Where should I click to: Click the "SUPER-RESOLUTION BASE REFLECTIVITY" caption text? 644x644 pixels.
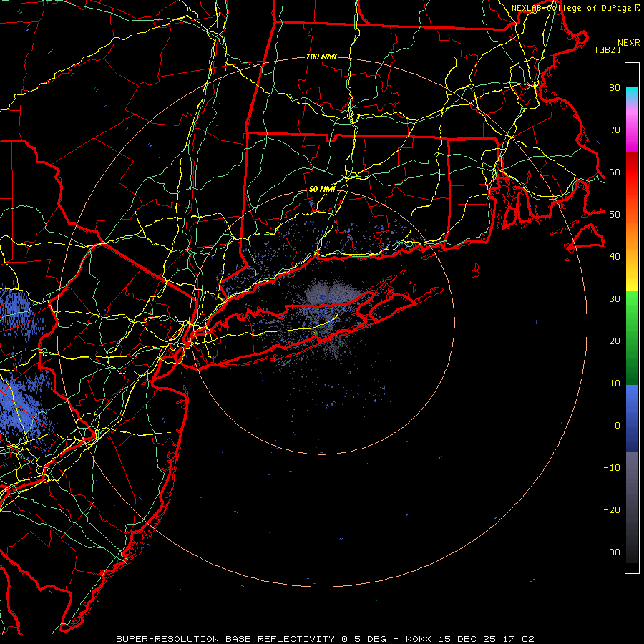pos(225,639)
